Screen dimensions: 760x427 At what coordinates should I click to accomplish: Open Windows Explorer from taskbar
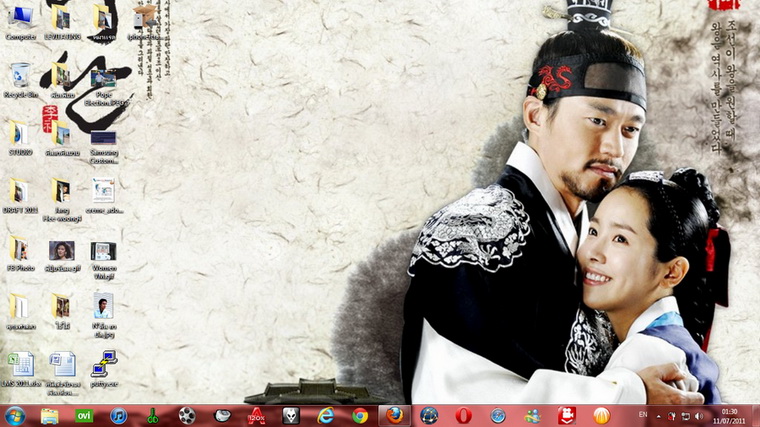(x=49, y=416)
